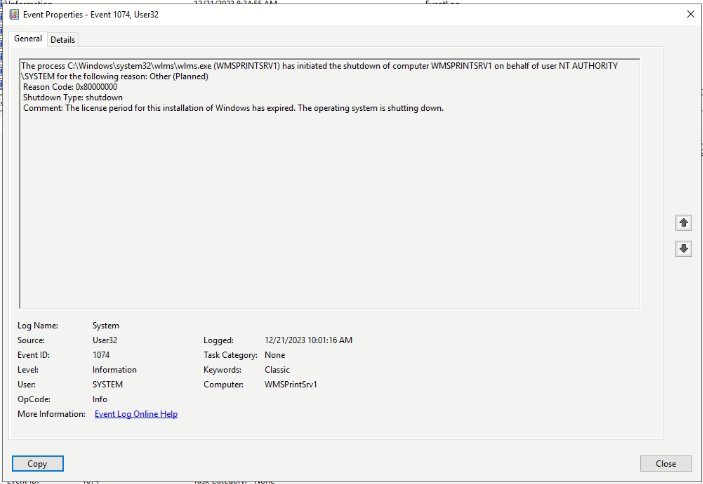Select the Shutdown Type: shutdown line
Screen dimensions: 703x484
[x=73, y=97]
